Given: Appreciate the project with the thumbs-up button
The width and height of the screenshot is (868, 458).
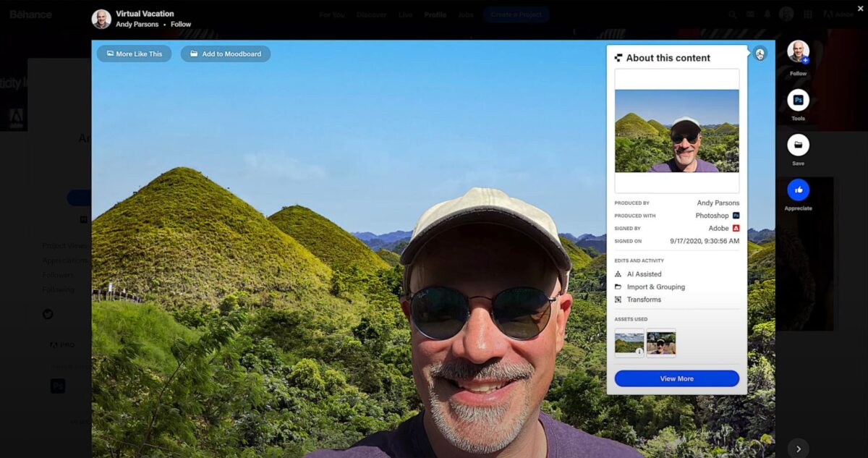Looking at the screenshot, I should click(x=798, y=190).
